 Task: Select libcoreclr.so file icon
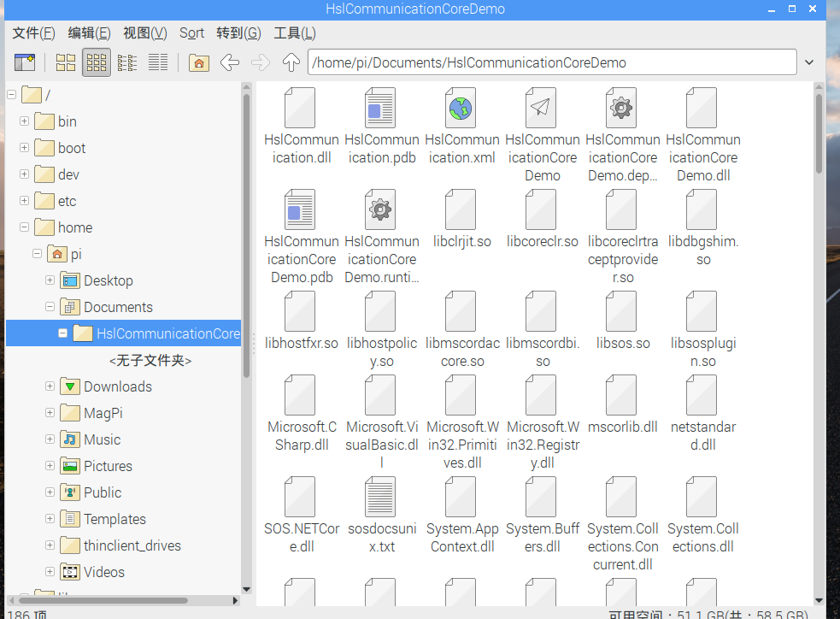pos(541,209)
